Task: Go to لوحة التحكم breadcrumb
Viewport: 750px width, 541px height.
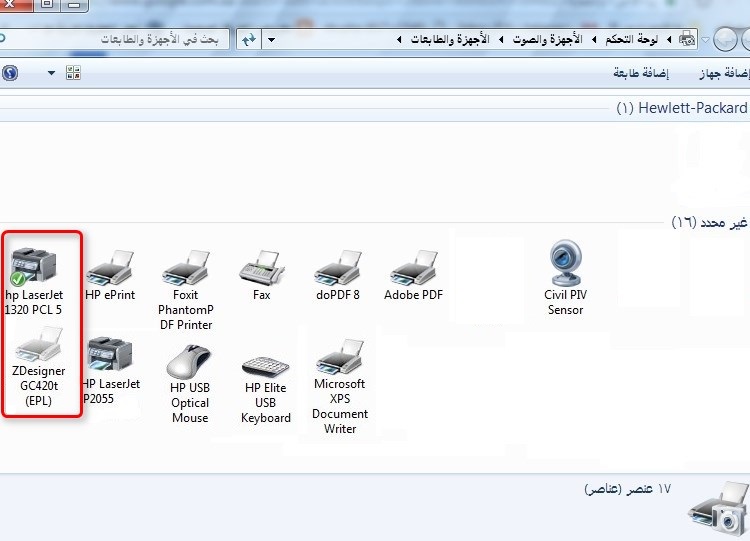Action: coord(631,39)
